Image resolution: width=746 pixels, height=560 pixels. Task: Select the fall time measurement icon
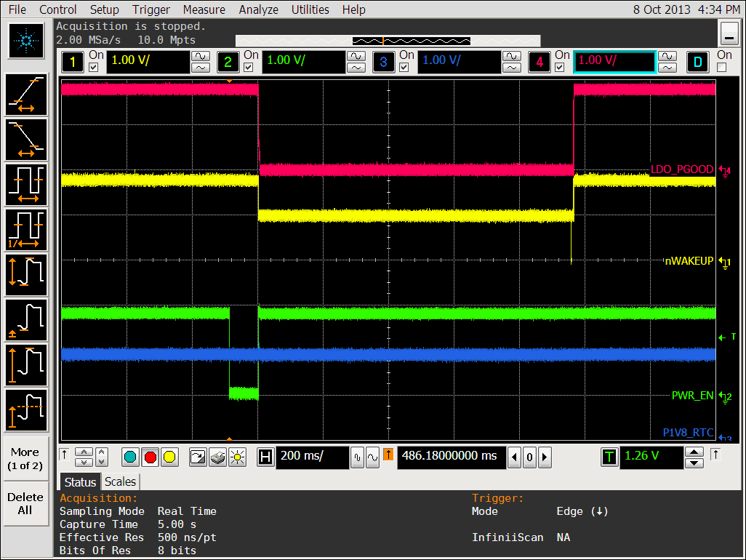coord(26,140)
